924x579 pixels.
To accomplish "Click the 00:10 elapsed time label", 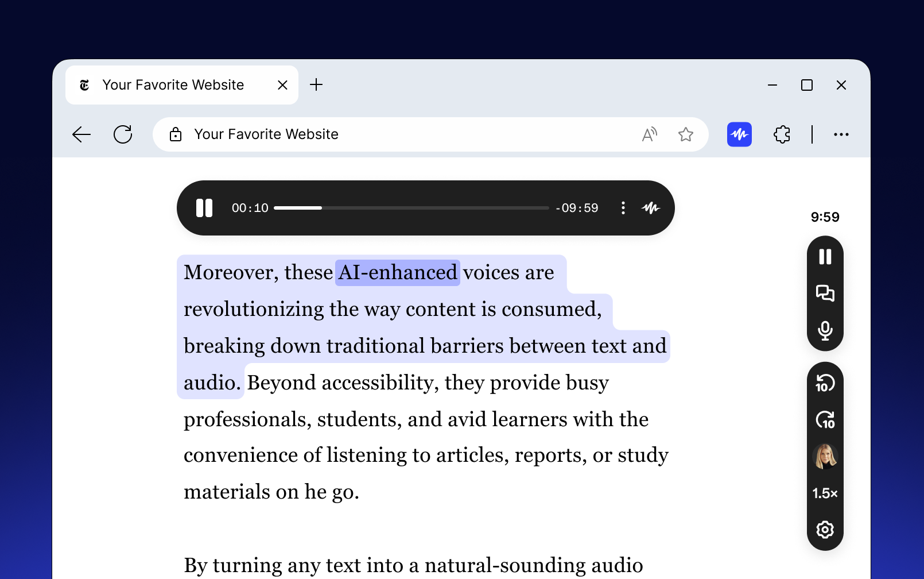I will pos(250,208).
